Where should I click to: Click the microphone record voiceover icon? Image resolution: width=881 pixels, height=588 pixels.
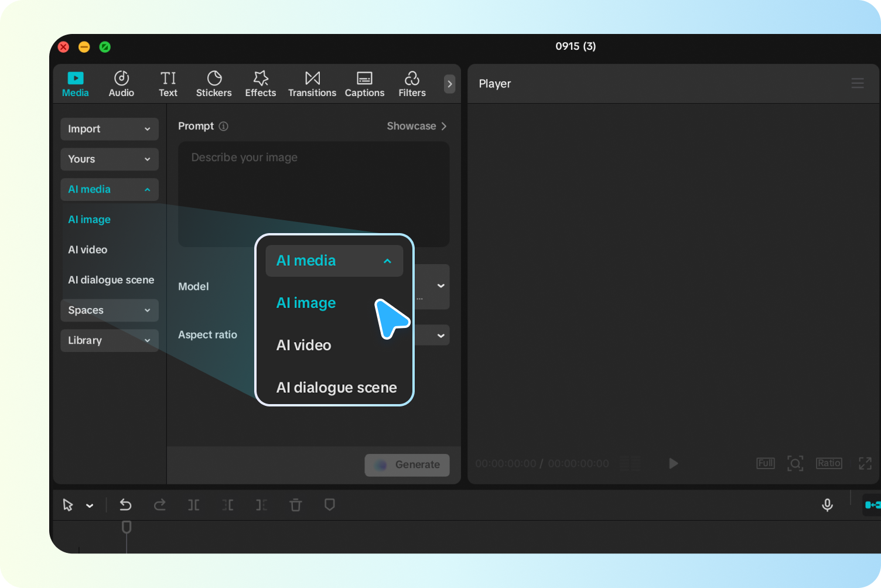tap(827, 505)
